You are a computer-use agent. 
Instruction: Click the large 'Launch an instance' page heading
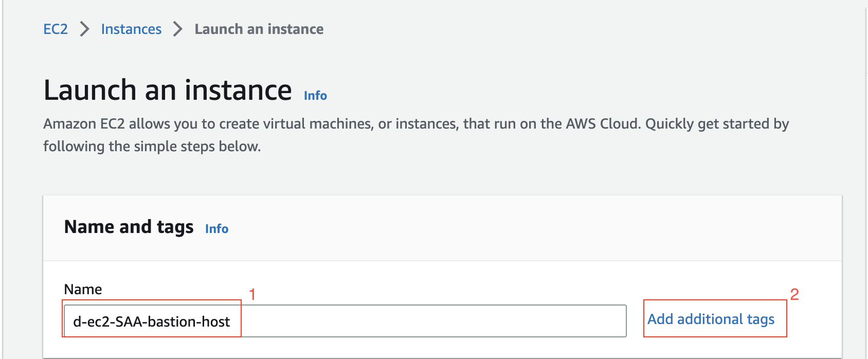(x=168, y=91)
